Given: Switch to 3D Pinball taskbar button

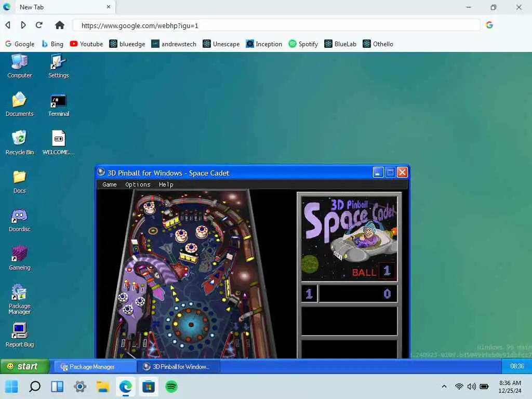Looking at the screenshot, I should click(179, 367).
